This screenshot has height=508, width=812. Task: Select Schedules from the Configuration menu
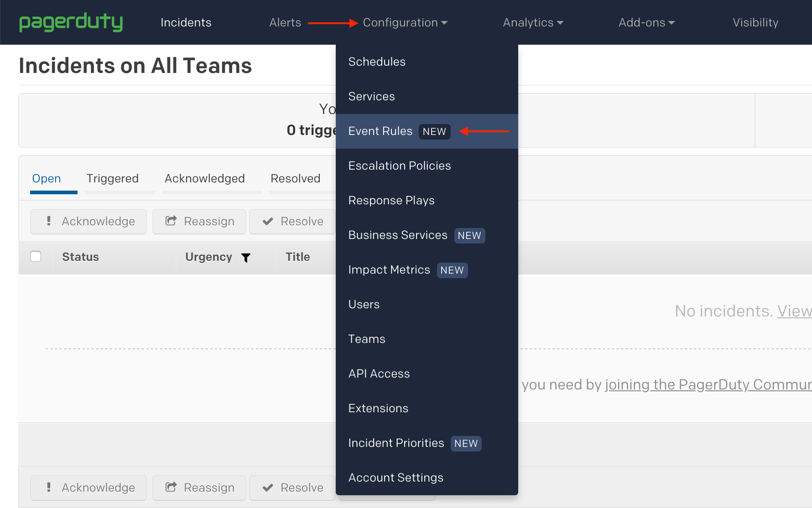coord(377,62)
